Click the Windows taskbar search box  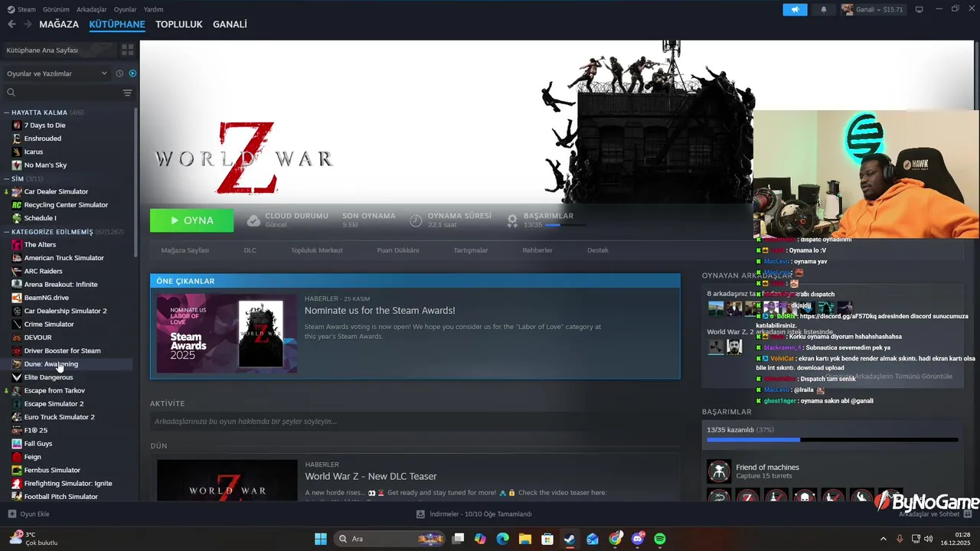[x=390, y=539]
